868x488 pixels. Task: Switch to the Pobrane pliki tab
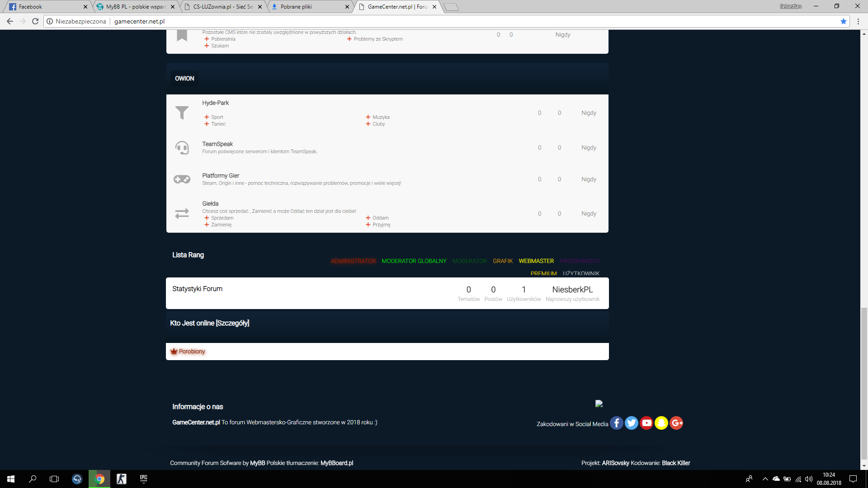(310, 7)
